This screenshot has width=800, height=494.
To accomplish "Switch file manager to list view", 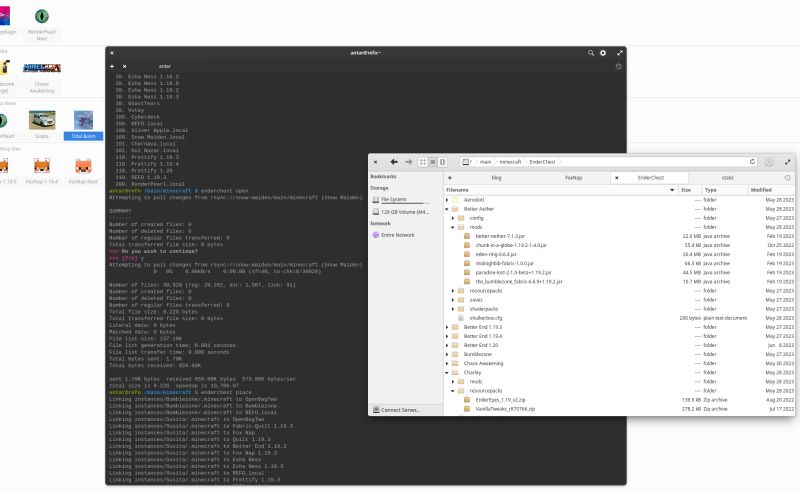I will click(x=433, y=162).
